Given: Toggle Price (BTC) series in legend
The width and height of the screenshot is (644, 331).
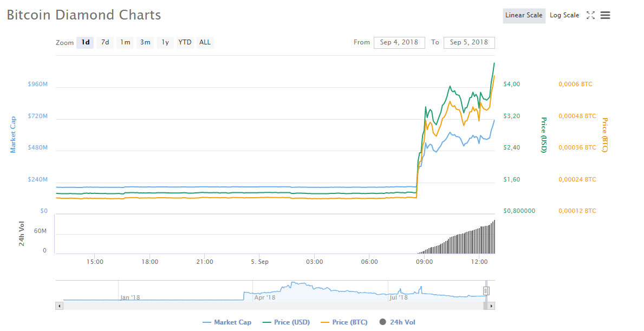Looking at the screenshot, I should pos(344,322).
